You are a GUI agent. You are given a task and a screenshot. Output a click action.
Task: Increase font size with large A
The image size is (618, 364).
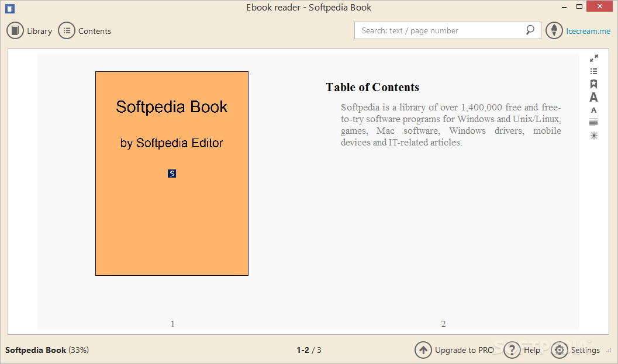tap(593, 98)
